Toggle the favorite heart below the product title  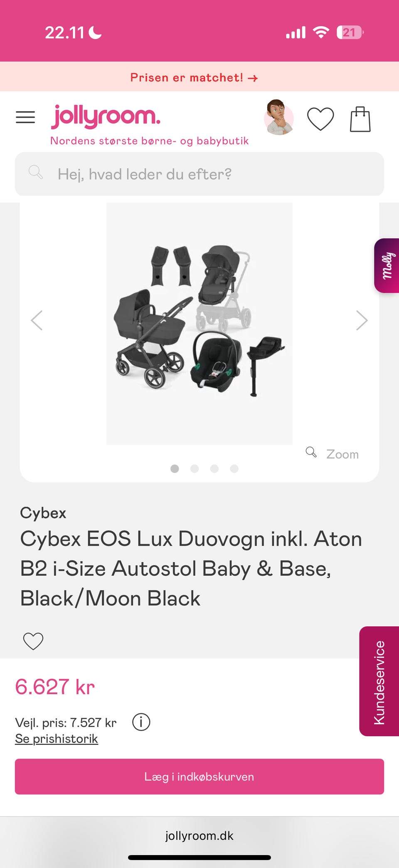pos(33,641)
